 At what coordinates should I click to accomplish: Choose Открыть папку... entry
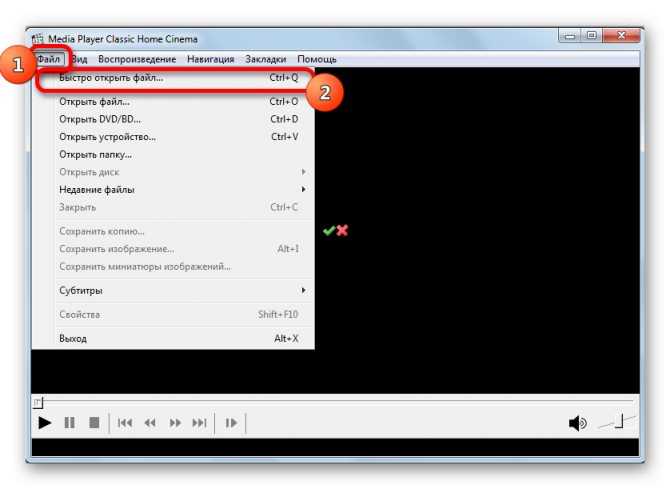click(x=173, y=154)
